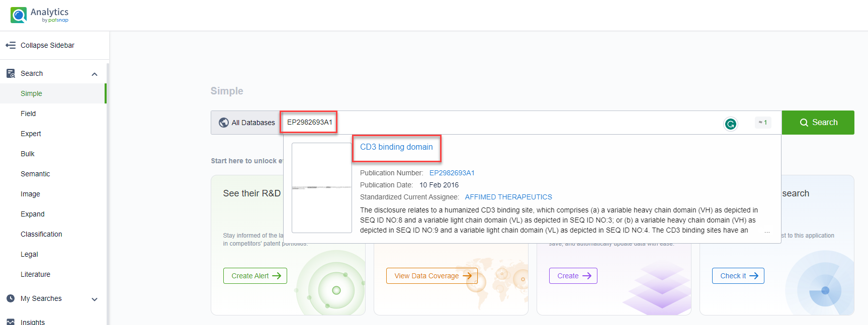The image size is (868, 325).
Task: Click the globe icon beside All Databases
Action: coord(224,123)
